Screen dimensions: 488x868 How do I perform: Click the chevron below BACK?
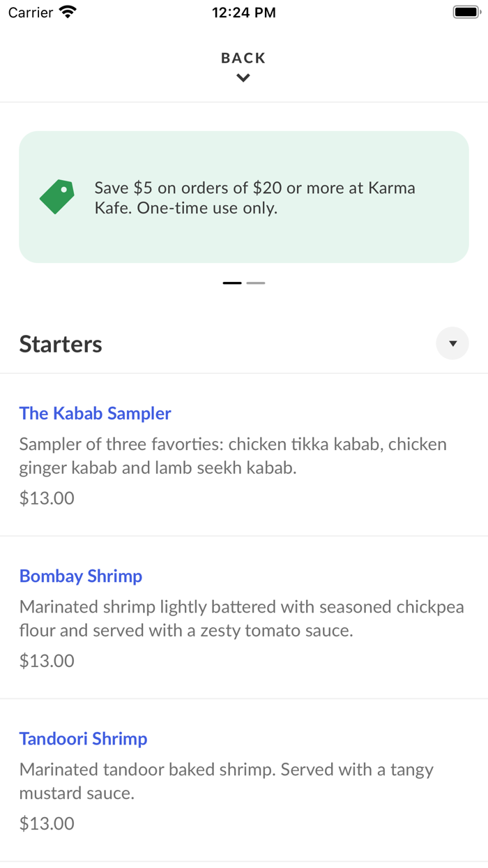(243, 77)
